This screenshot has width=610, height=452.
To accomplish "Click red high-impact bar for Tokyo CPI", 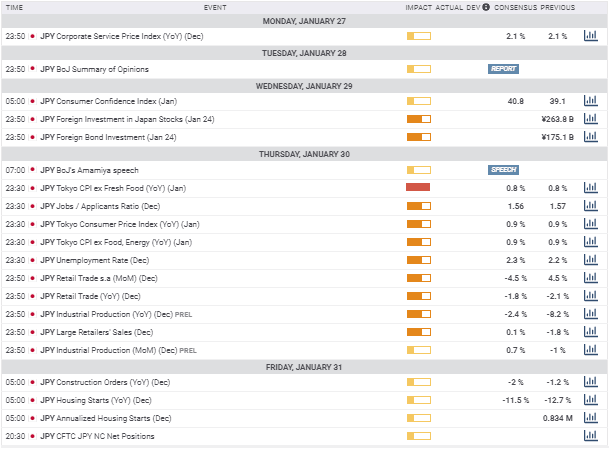I will tap(418, 188).
